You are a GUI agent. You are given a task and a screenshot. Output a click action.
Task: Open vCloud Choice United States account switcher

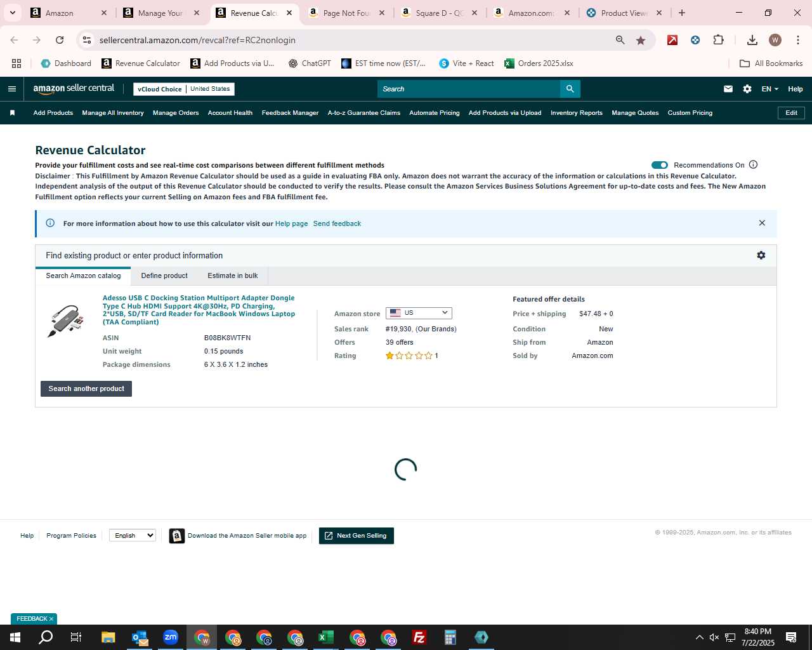[x=184, y=89]
